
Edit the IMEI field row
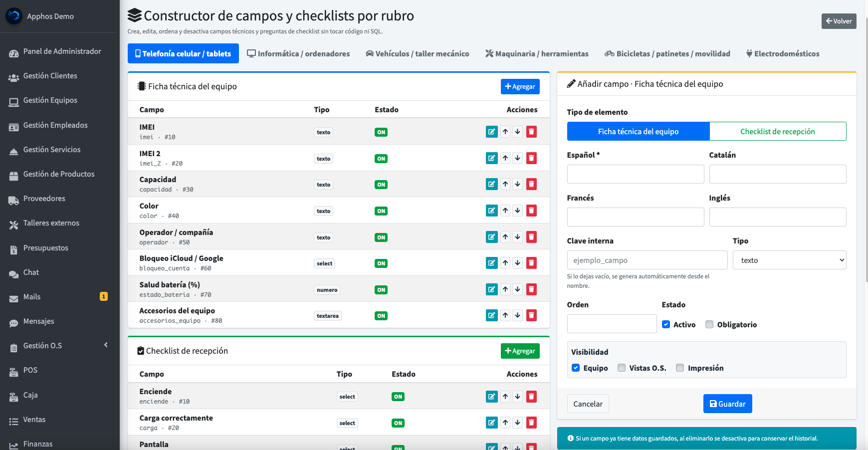click(491, 132)
